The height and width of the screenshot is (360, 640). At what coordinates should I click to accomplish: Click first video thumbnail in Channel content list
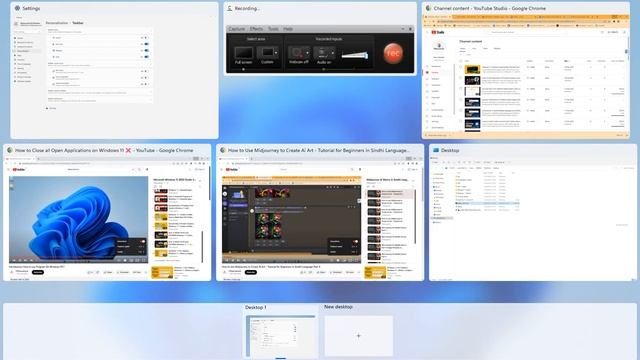coord(472,69)
